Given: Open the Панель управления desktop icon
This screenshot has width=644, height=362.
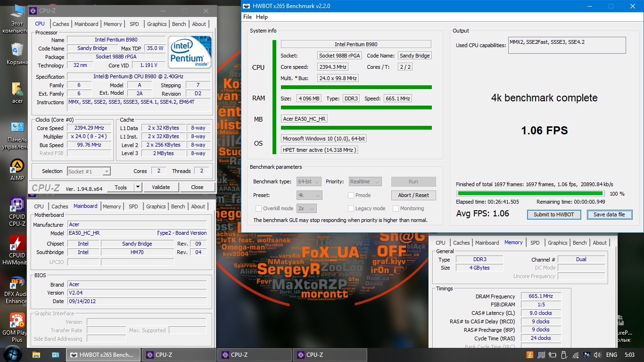Looking at the screenshot, I should (17, 135).
